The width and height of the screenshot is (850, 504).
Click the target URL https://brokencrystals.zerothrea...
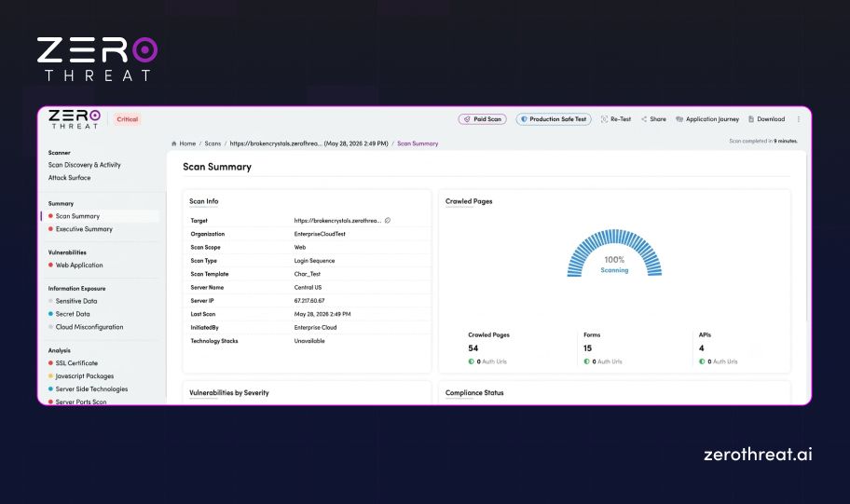[337, 221]
